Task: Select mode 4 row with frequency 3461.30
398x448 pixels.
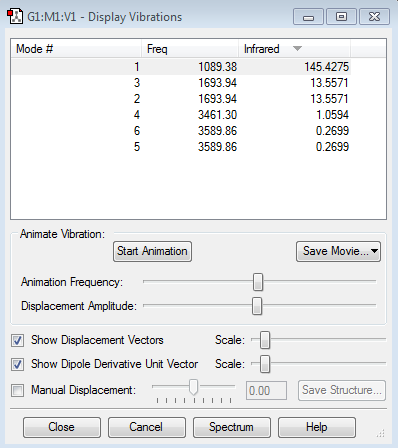Action: point(181,115)
